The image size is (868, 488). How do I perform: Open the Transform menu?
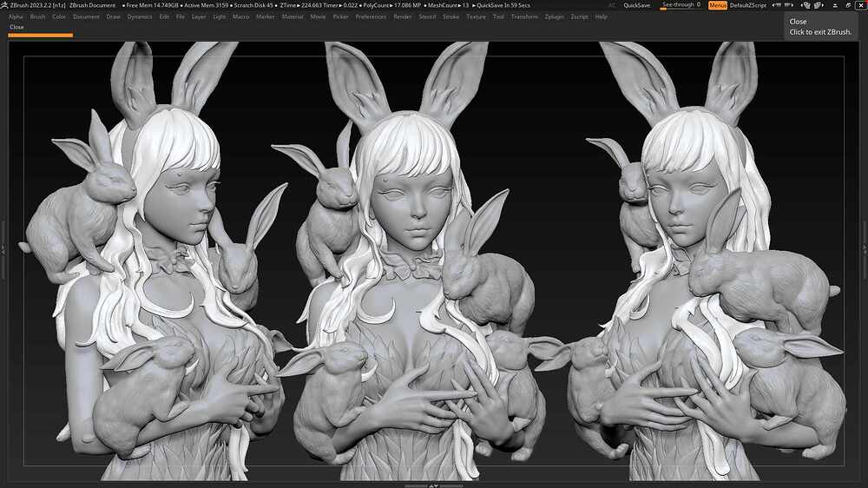click(x=524, y=16)
